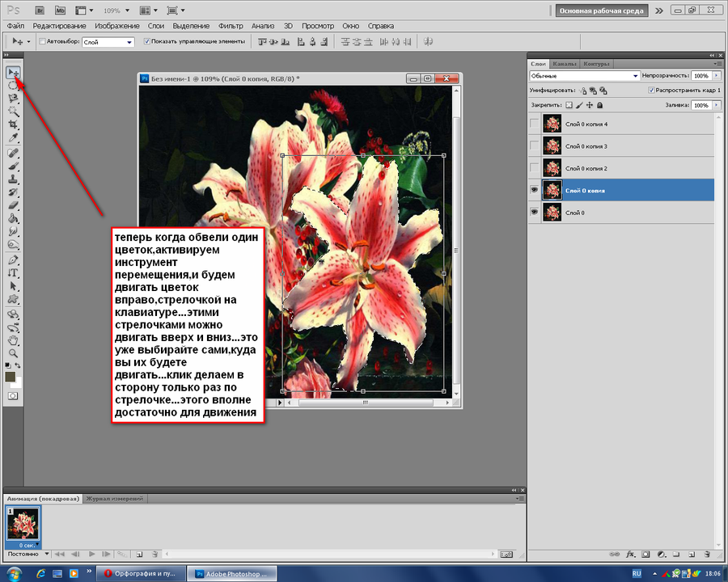Select the Zoom magnifier tool
The image size is (728, 582).
13,354
